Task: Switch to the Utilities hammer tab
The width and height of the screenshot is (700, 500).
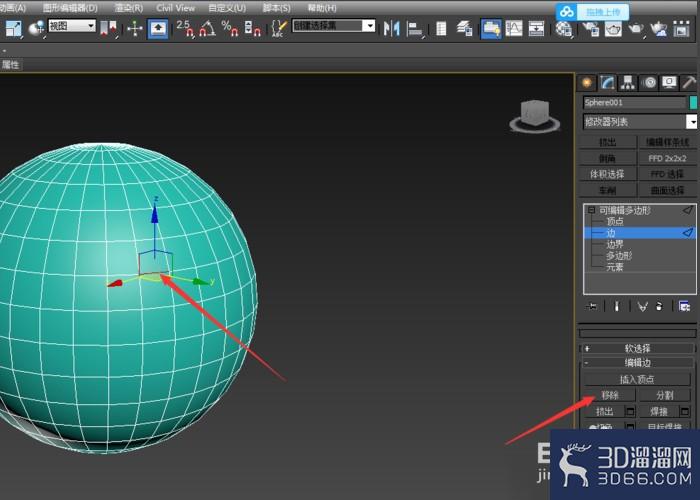Action: (689, 83)
